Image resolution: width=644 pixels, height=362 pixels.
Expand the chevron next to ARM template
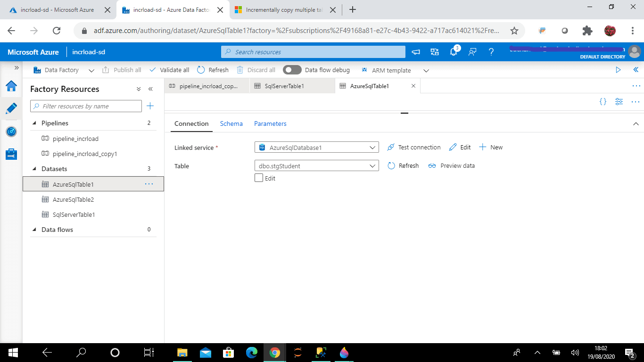[426, 70]
